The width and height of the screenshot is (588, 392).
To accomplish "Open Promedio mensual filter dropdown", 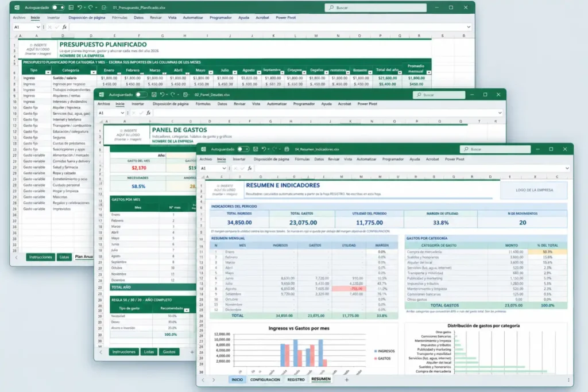I will pos(428,72).
